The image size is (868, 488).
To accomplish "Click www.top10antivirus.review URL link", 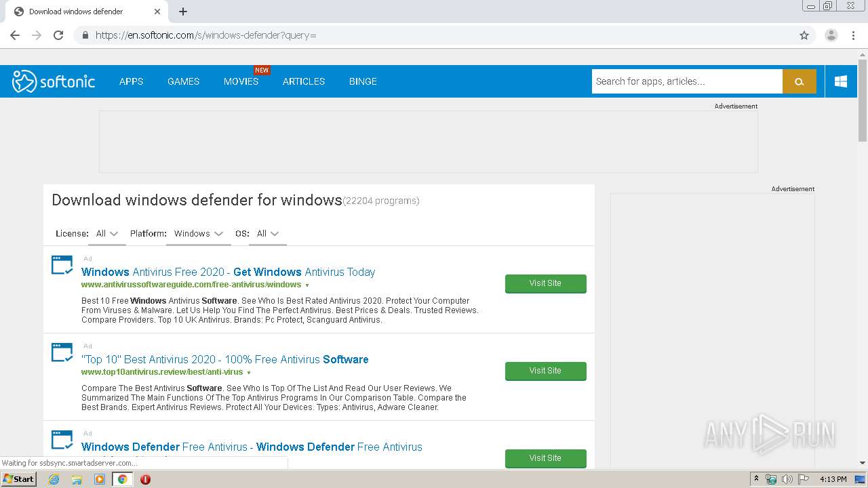I will (x=162, y=372).
